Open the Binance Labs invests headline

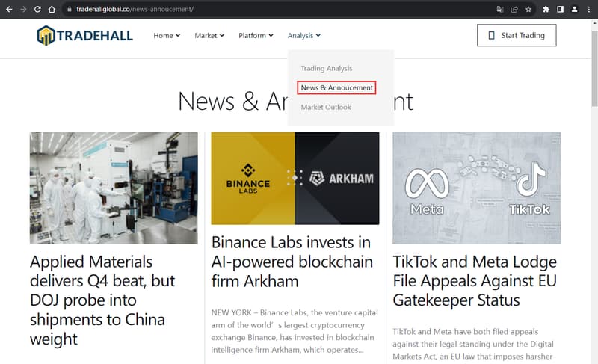292,262
